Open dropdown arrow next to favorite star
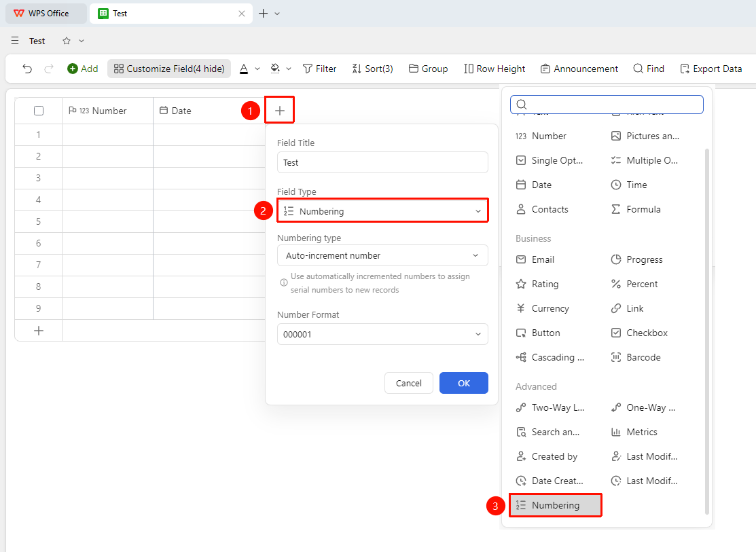Image resolution: width=756 pixels, height=552 pixels. click(x=82, y=41)
